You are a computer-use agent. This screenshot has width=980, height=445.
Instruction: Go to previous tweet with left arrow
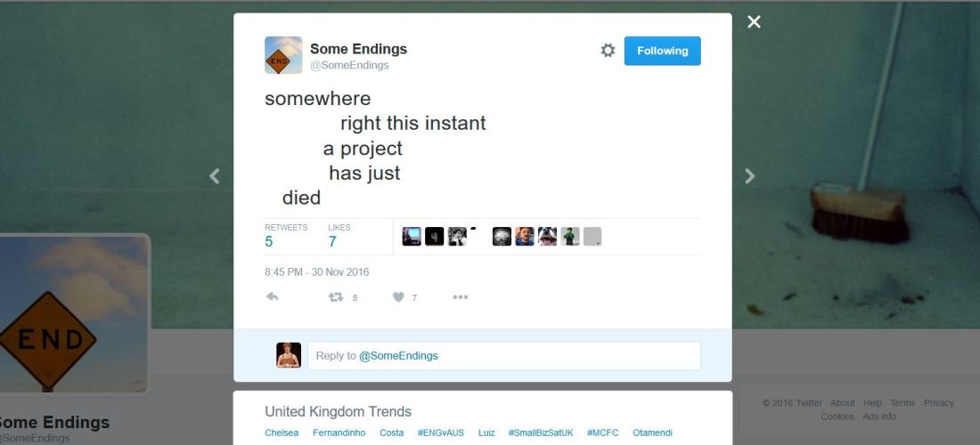pos(215,176)
